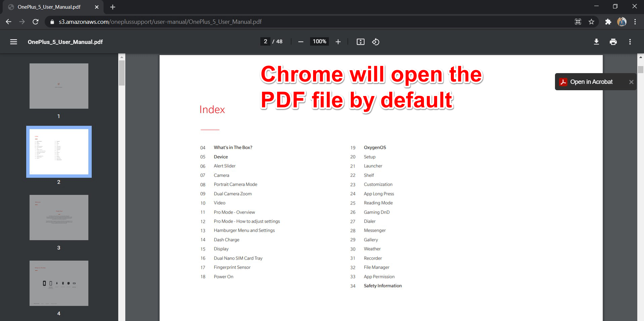This screenshot has height=321, width=644.
Task: Open Hamburger Menu and Settings entry
Action: [244, 230]
